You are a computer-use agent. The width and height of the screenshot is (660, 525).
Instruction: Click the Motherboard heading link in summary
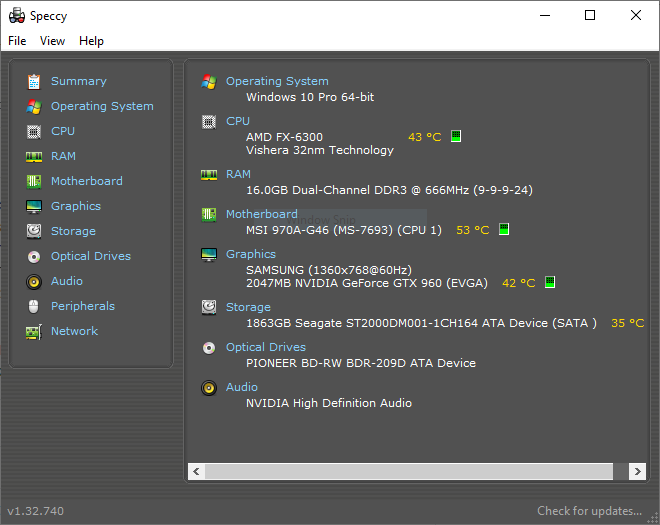coord(262,214)
